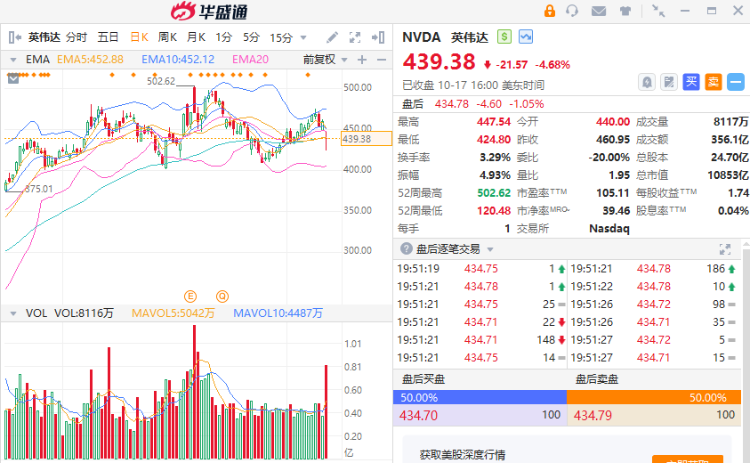Open the lock screen icon in title bar
750x463 pixels.
coord(550,11)
